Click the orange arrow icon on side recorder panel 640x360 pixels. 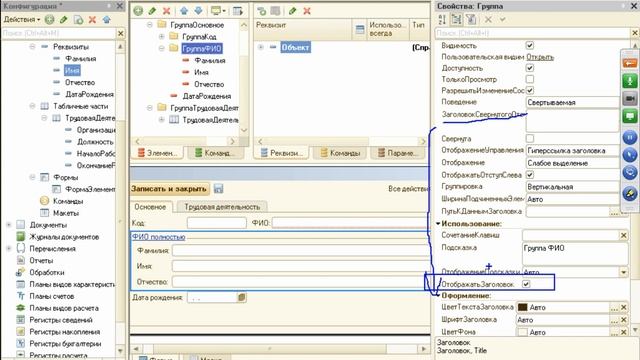630,64
